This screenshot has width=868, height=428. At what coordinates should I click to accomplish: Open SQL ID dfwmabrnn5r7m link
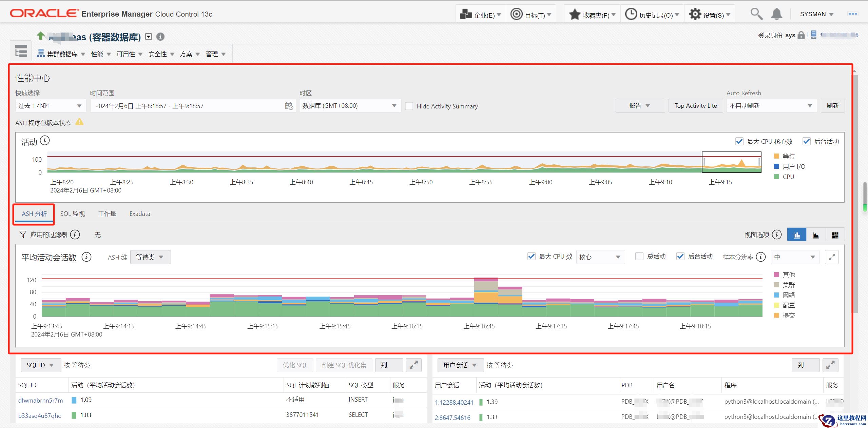[40, 400]
